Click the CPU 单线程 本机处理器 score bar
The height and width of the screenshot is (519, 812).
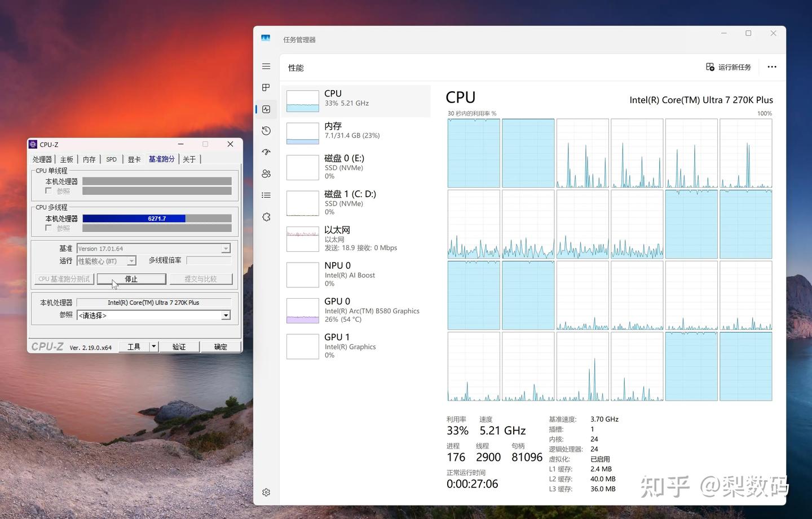pyautogui.click(x=157, y=181)
